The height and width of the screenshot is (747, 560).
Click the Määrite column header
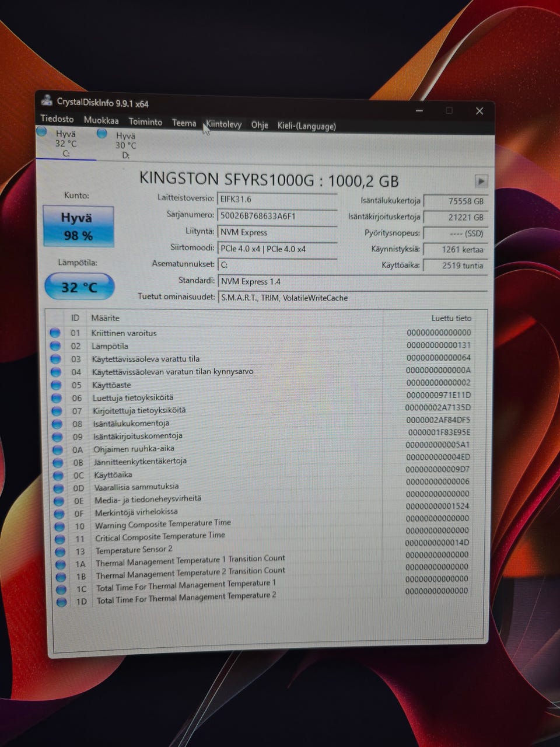tap(106, 318)
